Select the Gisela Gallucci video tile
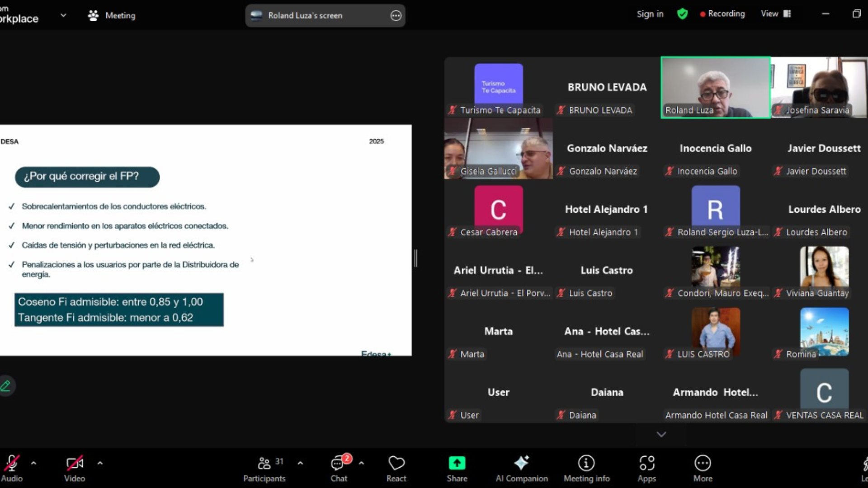Image resolution: width=868 pixels, height=488 pixels. [498, 149]
